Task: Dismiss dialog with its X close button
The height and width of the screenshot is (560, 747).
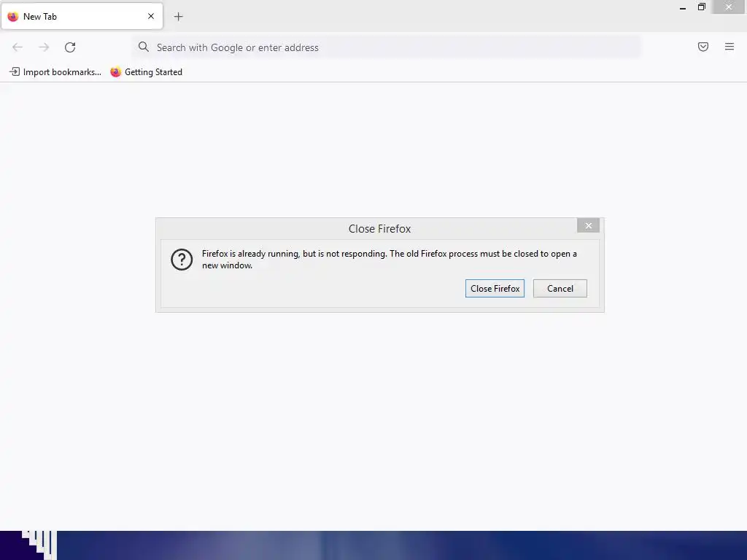Action: [x=589, y=226]
